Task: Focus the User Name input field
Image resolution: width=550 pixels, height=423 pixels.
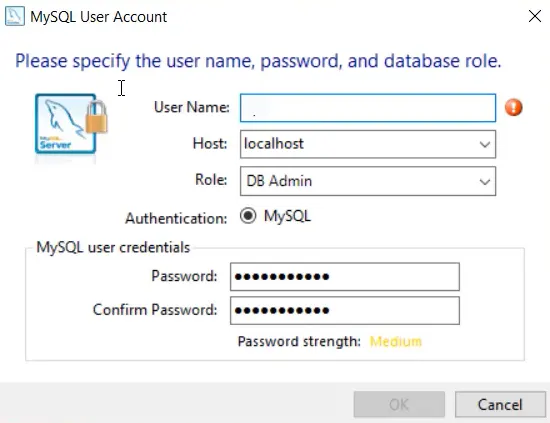Action: point(368,108)
